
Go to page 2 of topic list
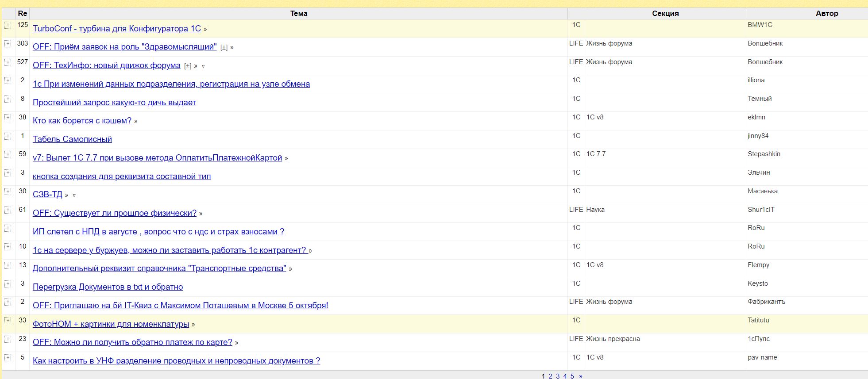(551, 376)
